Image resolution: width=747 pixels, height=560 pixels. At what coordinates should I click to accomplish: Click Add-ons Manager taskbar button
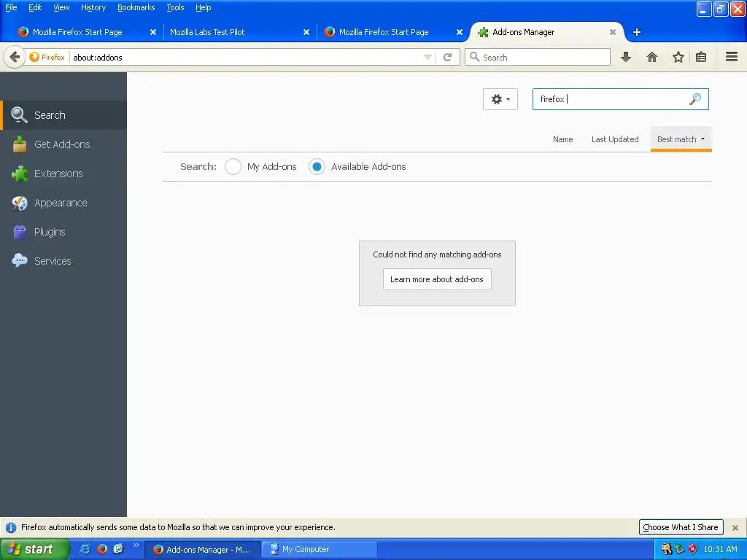point(203,549)
